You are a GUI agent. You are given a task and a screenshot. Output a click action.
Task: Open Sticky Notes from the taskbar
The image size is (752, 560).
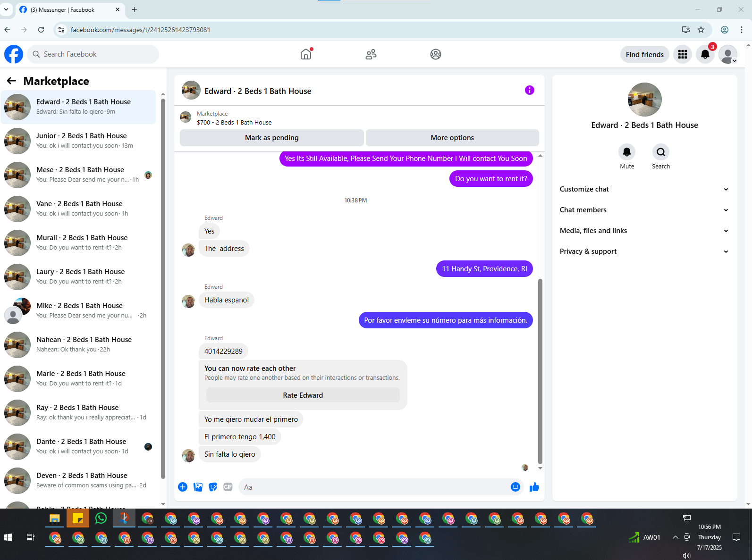78,518
